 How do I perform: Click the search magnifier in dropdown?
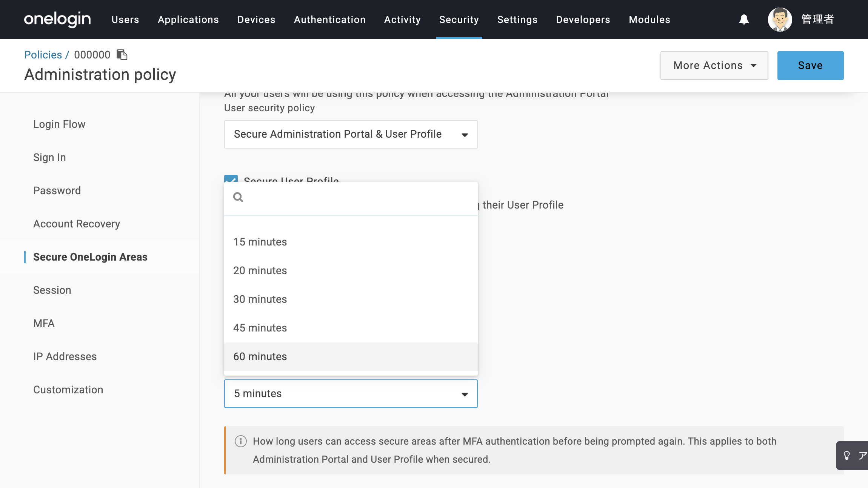point(238,197)
